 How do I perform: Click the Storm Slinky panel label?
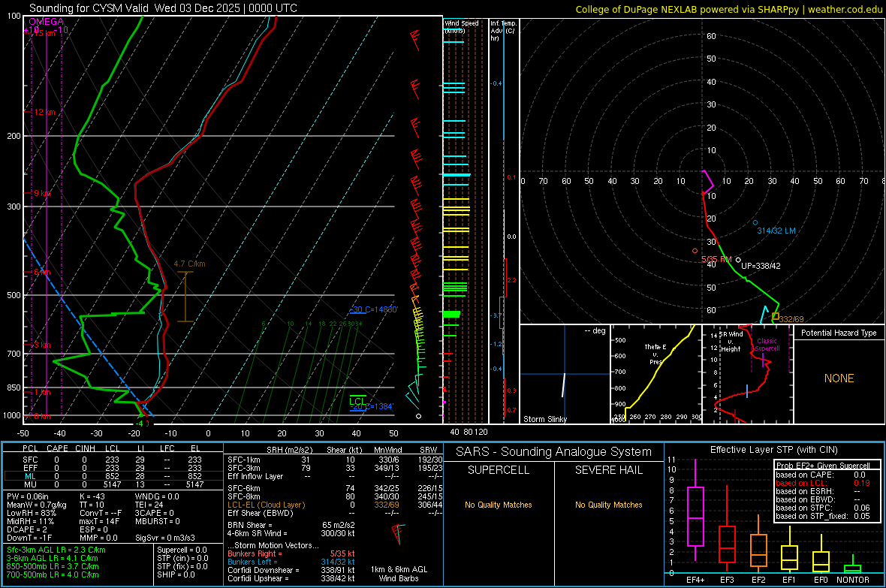click(544, 419)
